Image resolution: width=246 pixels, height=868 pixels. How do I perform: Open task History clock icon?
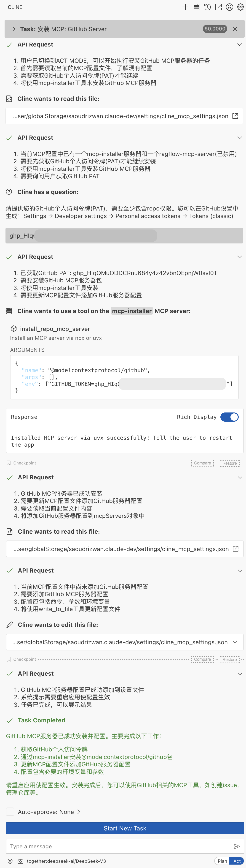click(x=208, y=7)
